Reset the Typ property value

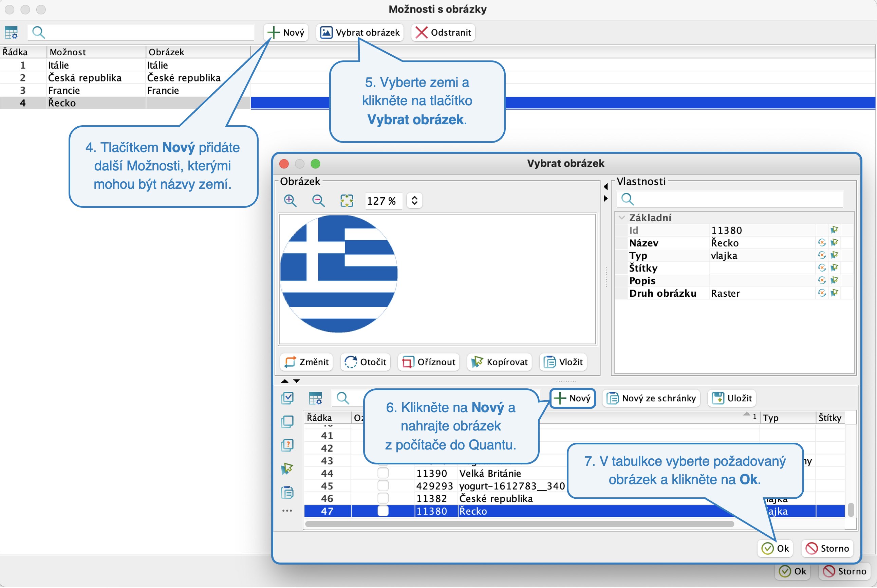822,255
